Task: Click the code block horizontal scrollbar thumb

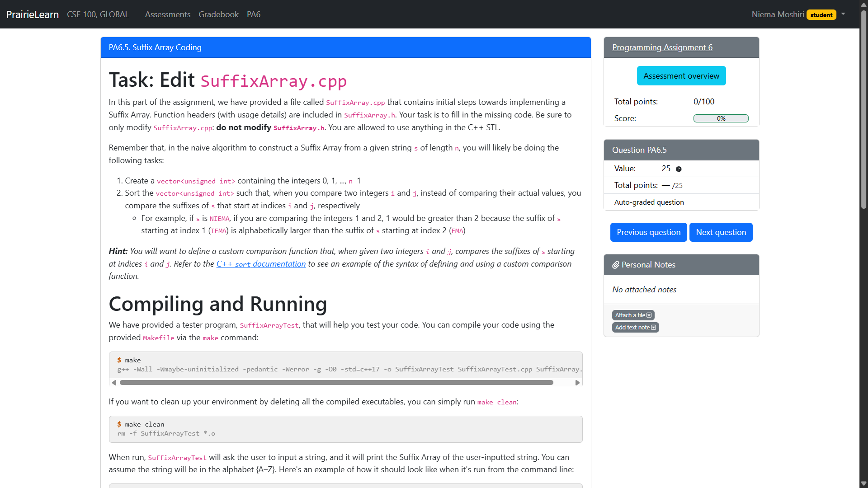Action: [x=336, y=383]
